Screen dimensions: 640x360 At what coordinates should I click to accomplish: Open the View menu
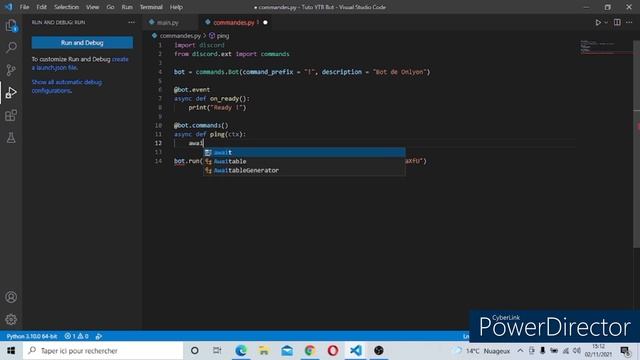point(93,7)
